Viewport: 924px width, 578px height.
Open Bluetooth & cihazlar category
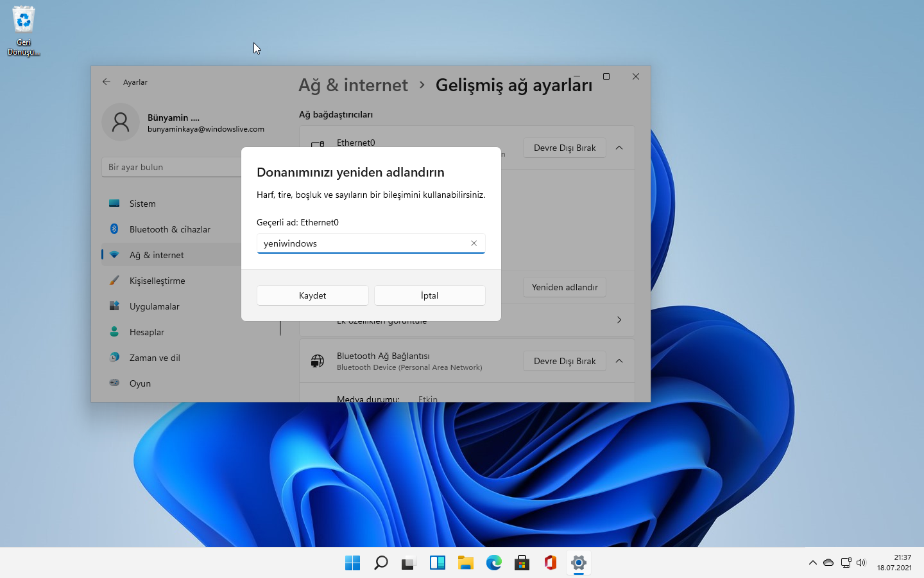[x=171, y=229]
